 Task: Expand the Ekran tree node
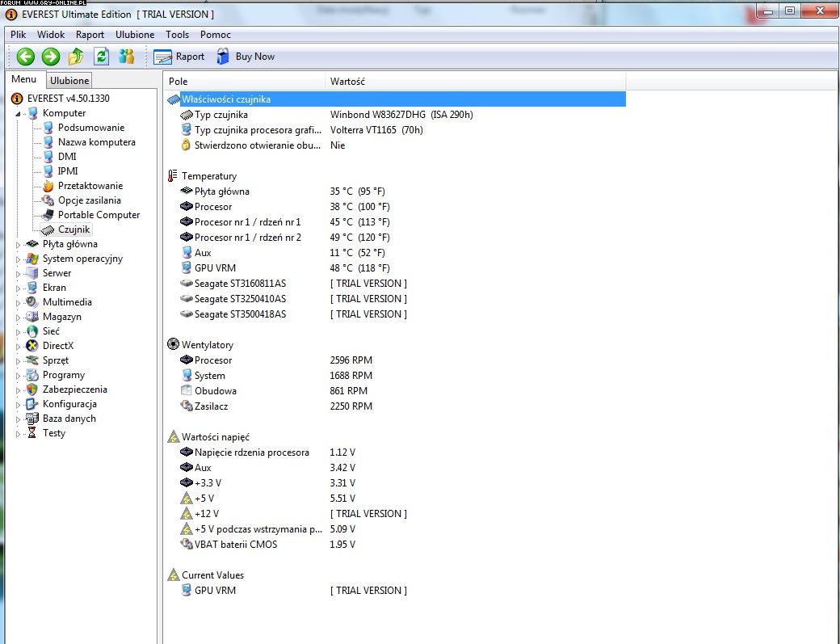click(18, 288)
